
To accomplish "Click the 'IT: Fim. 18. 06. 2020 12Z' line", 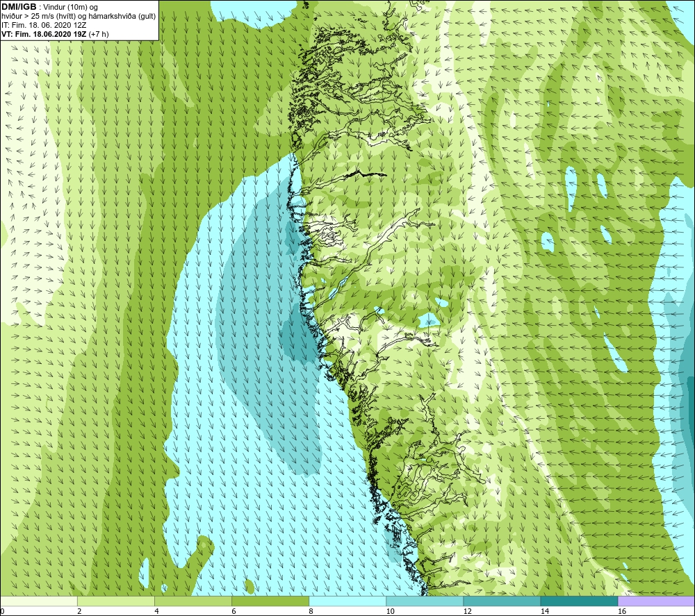I will coord(44,25).
